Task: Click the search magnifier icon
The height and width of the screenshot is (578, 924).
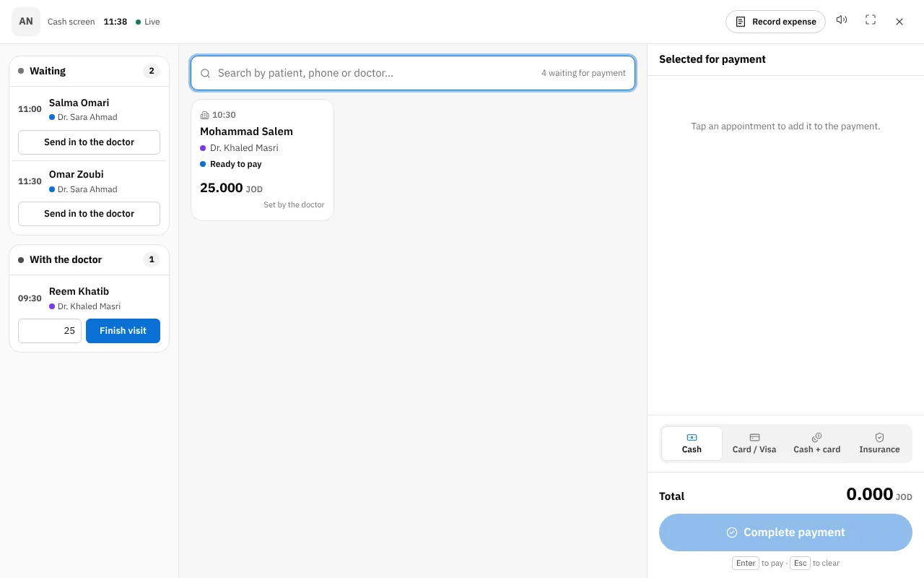Action: tap(206, 73)
